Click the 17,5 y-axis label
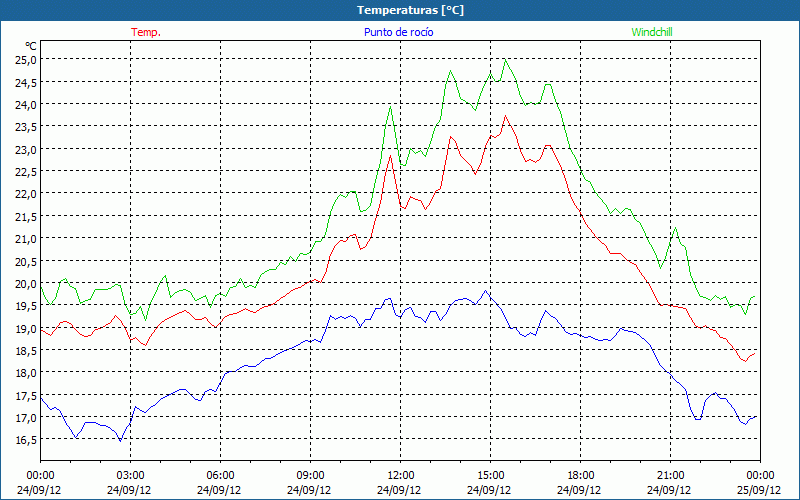This screenshot has width=800, height=500. pyautogui.click(x=26, y=395)
